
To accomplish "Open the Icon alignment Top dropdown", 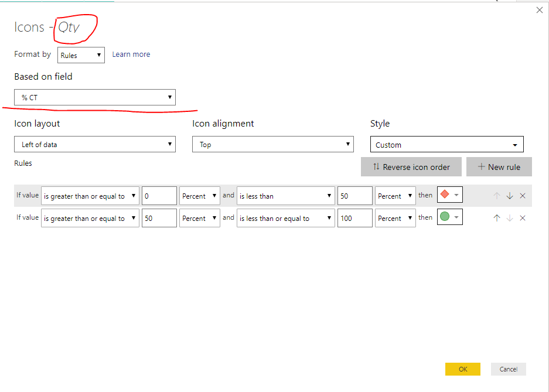I will click(x=273, y=144).
